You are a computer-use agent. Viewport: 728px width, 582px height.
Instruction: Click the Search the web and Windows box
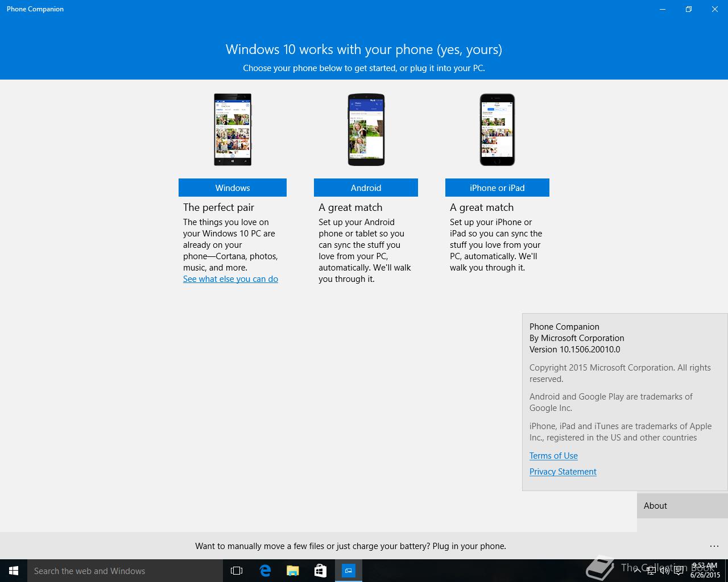125,571
